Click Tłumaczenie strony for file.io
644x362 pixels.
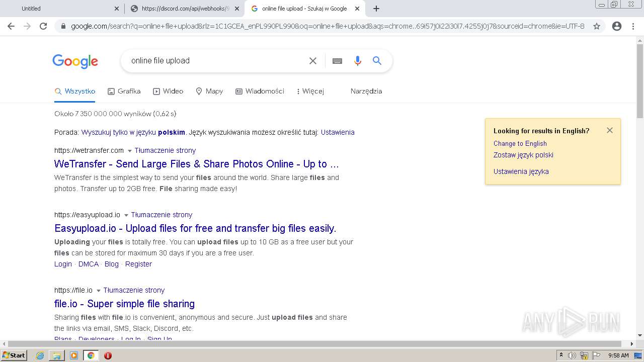(134, 291)
